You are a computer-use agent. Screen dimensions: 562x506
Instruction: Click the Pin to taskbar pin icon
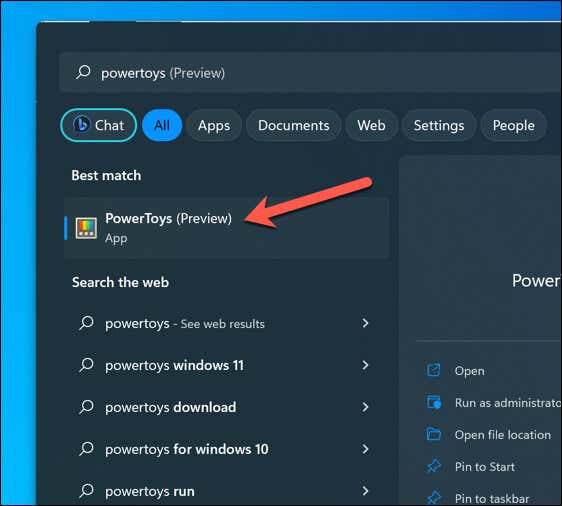click(434, 498)
